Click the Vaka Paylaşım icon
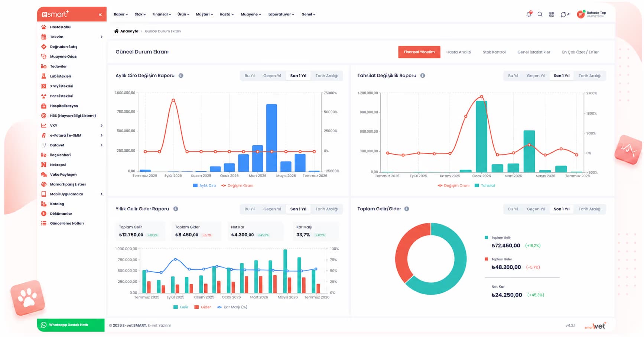 tap(44, 175)
